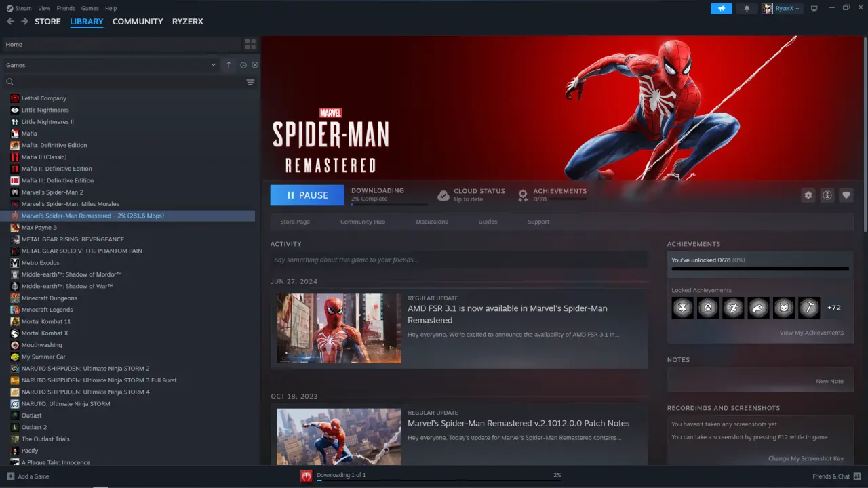Switch library to grid collections view
Screen dimensions: 868x488
click(x=250, y=44)
